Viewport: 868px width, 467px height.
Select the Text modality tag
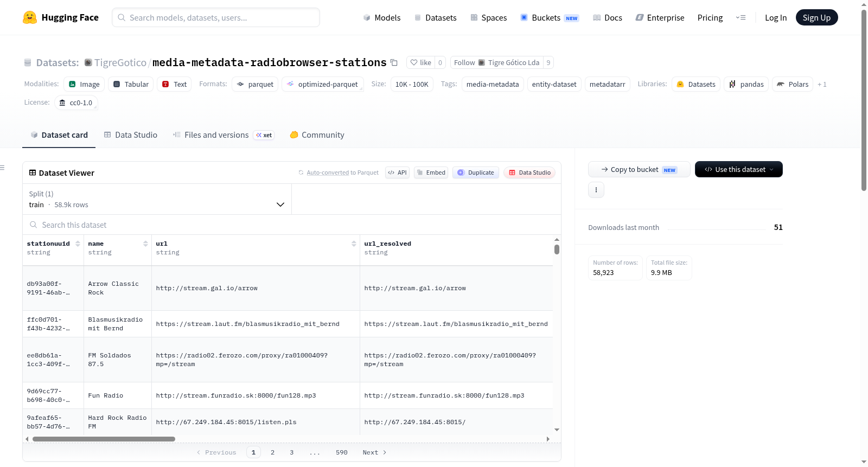174,84
